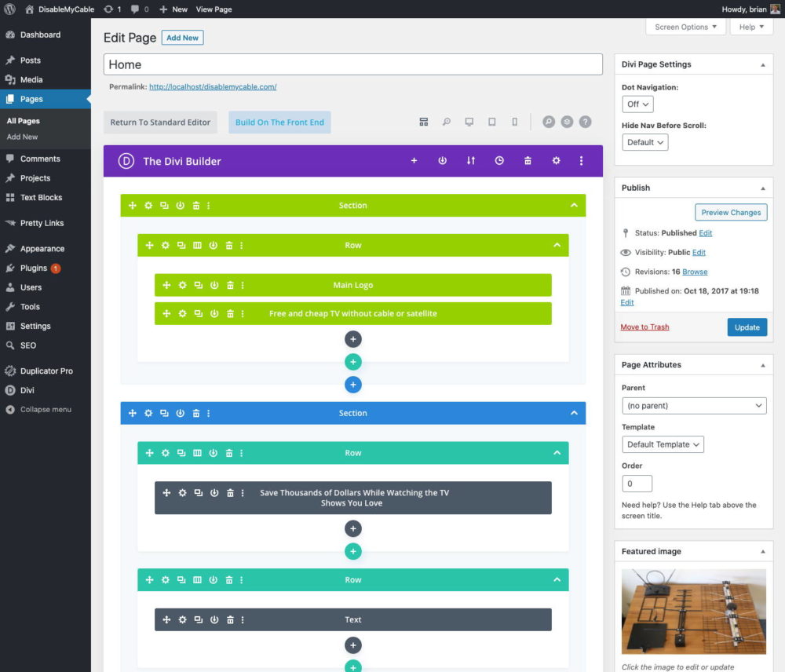Open Divi Builder settings gear in purple header

556,161
